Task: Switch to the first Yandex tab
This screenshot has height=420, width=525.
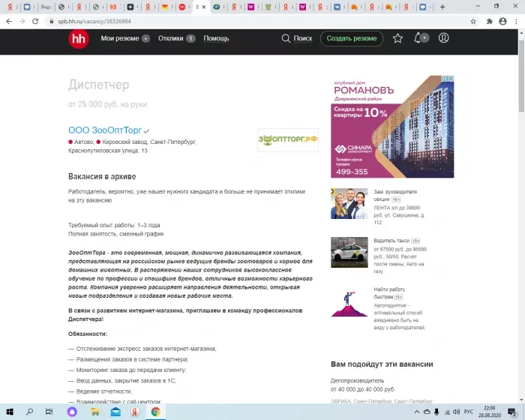Action: [10, 7]
